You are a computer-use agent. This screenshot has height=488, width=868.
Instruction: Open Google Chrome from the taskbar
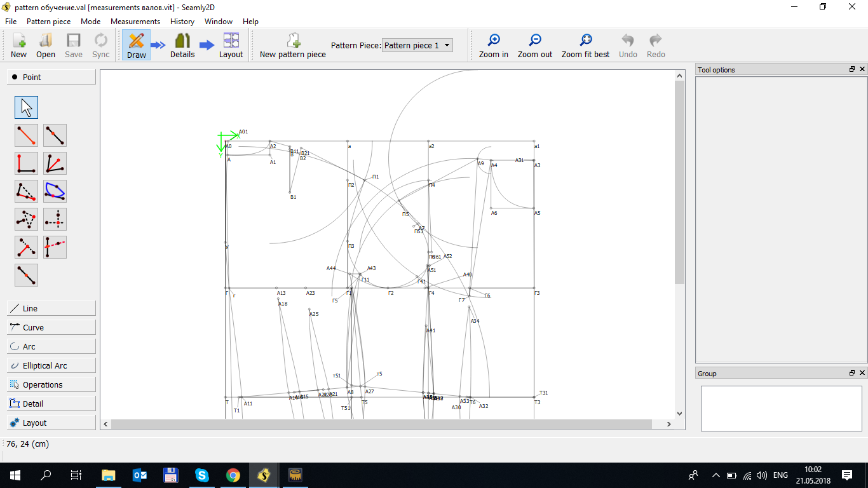pos(233,475)
